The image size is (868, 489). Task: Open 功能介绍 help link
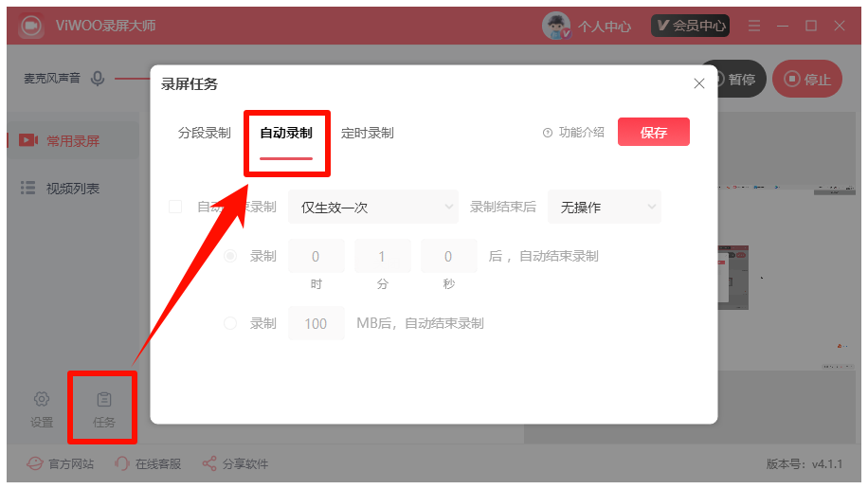pos(573,133)
